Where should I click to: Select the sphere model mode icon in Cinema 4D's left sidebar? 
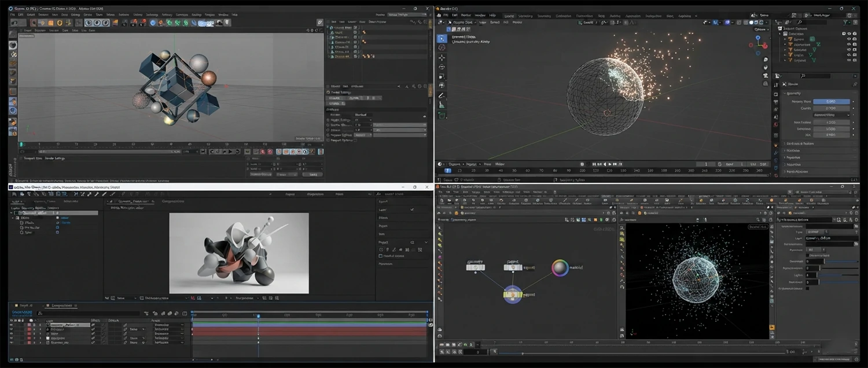(x=13, y=45)
